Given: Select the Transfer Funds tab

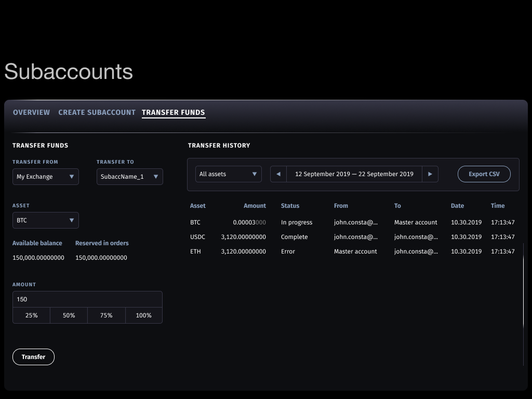Looking at the screenshot, I should (x=173, y=112).
